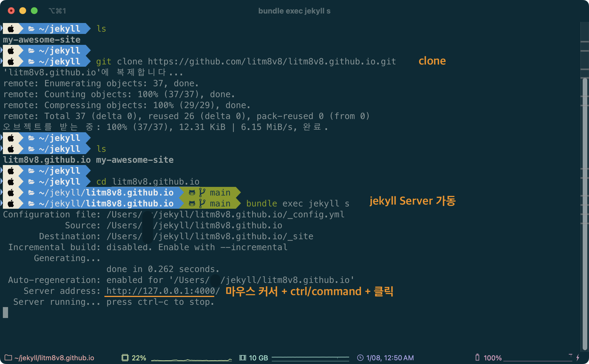
Task: Click the 'bundle exec jekyll s' window title
Action: point(294,11)
